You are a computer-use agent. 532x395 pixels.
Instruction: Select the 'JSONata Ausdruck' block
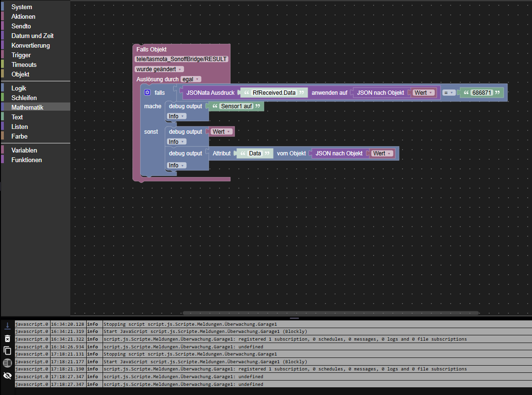click(x=210, y=92)
